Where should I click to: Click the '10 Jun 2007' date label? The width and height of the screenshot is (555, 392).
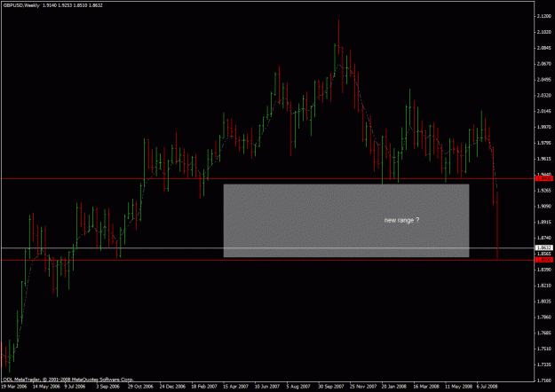click(267, 387)
